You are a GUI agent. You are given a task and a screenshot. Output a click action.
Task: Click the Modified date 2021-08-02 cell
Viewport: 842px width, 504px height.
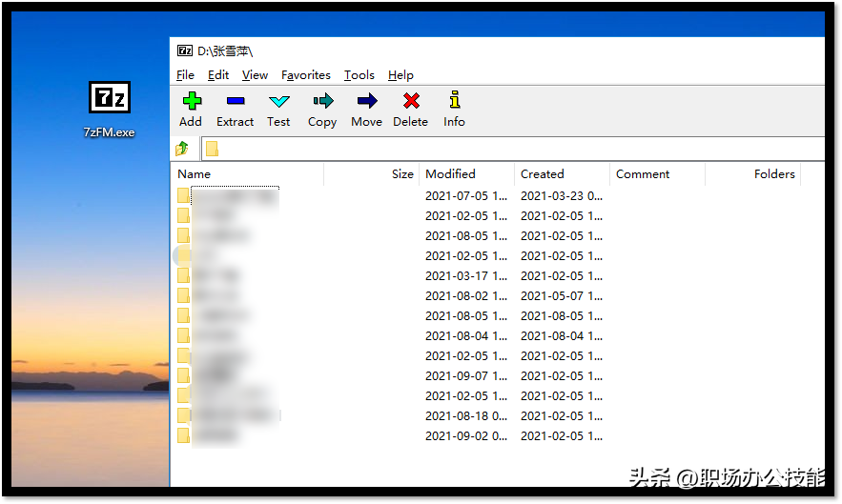coord(466,296)
